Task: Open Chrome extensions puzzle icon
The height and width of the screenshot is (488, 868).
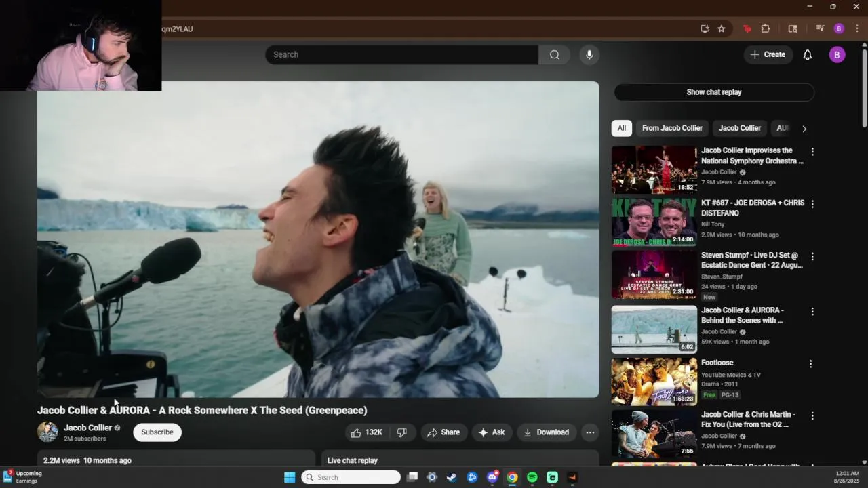Action: tap(766, 28)
